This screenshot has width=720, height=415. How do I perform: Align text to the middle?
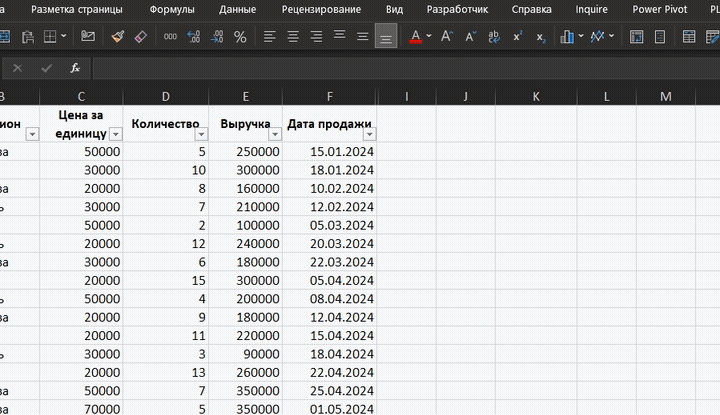point(363,36)
